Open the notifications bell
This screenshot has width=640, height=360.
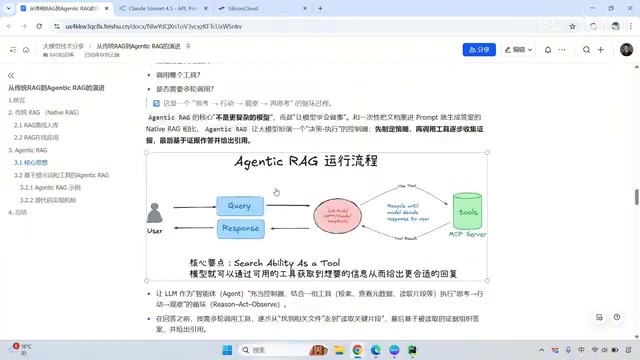point(548,49)
